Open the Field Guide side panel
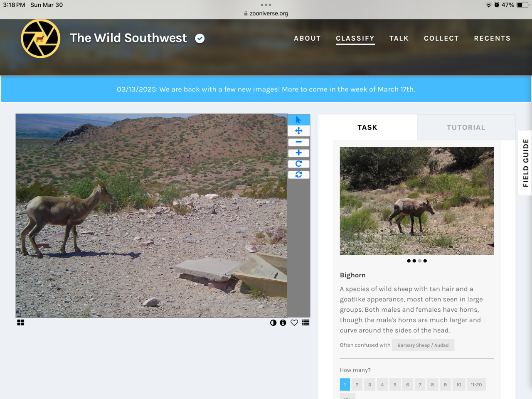532x399 pixels. point(525,163)
